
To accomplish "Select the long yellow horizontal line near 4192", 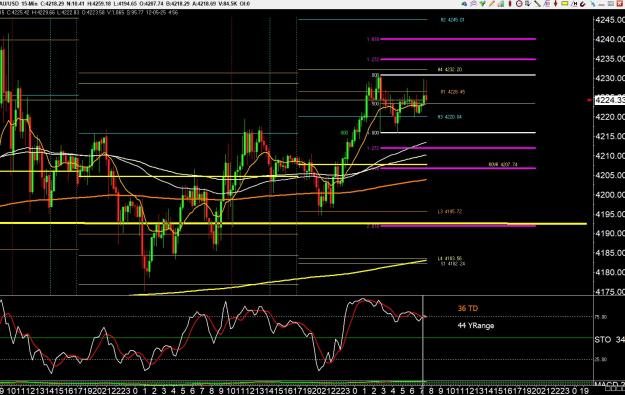I will coord(293,223).
